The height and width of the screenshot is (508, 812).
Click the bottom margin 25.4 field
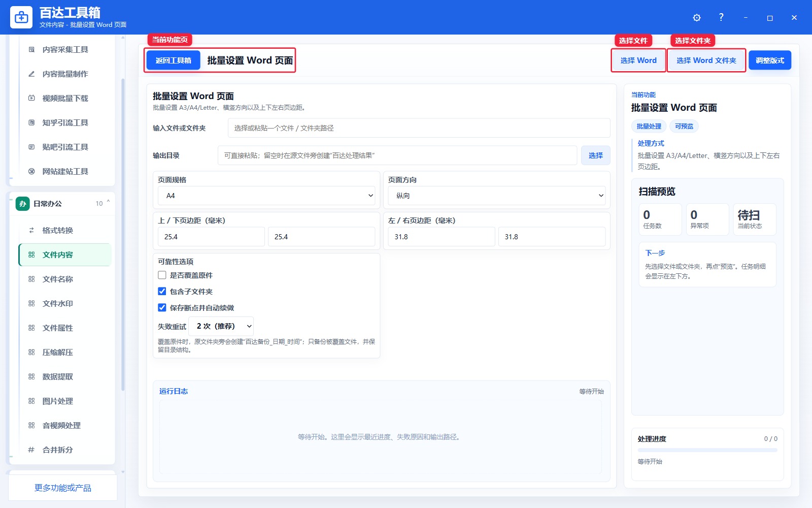321,237
